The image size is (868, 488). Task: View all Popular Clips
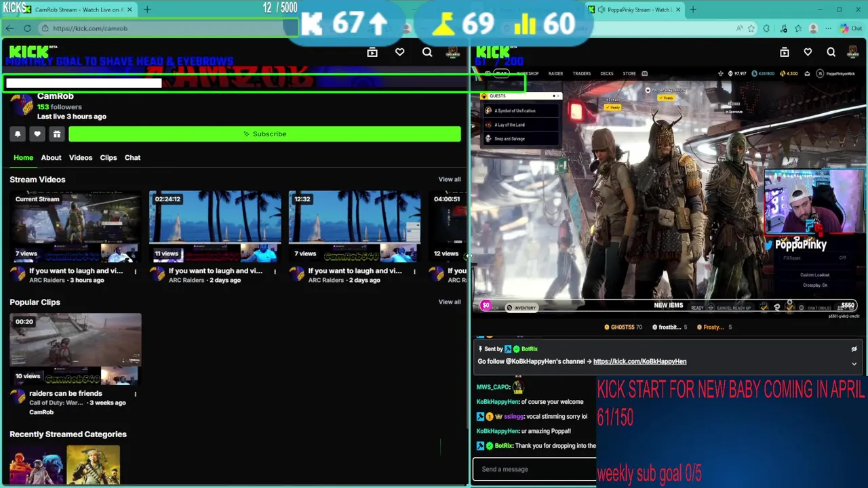coord(449,302)
